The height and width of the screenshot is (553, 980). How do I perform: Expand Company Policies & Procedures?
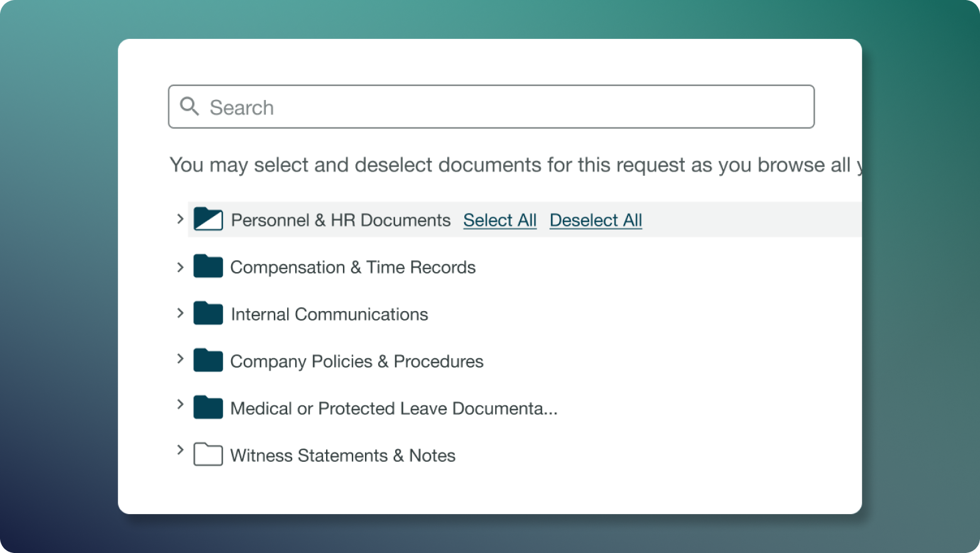tap(181, 360)
